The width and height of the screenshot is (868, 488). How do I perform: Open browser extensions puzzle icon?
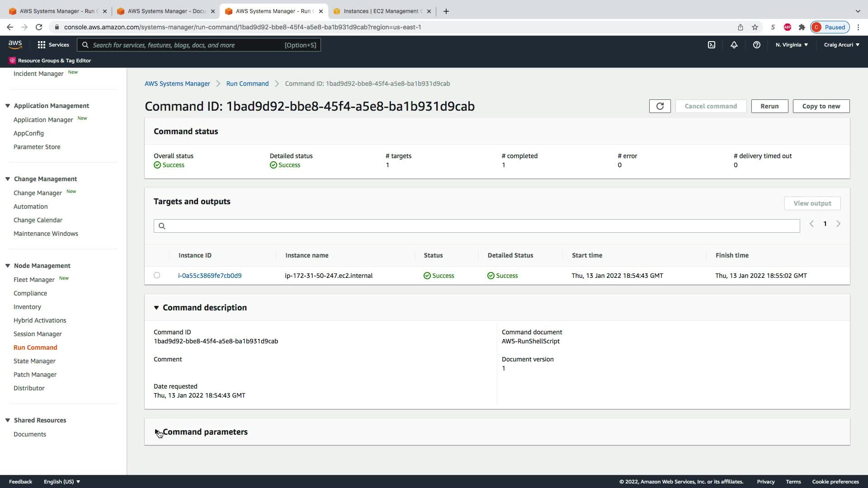802,27
